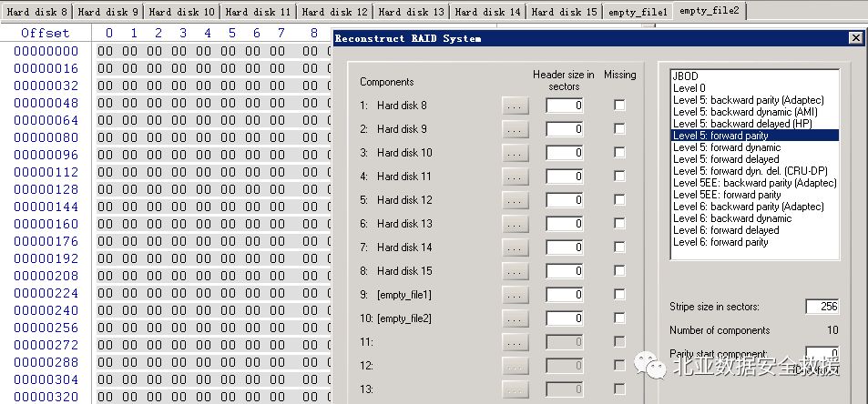
Task: Click the Offset column header
Action: pos(46,33)
